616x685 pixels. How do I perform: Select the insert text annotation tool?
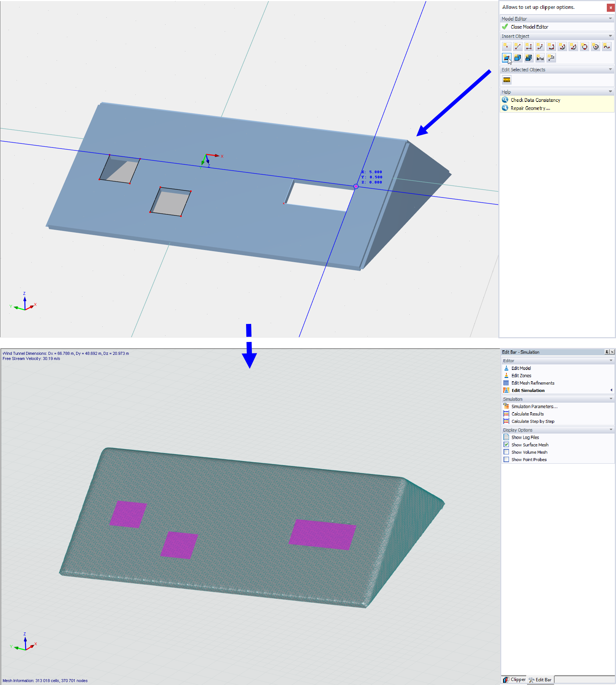551,58
